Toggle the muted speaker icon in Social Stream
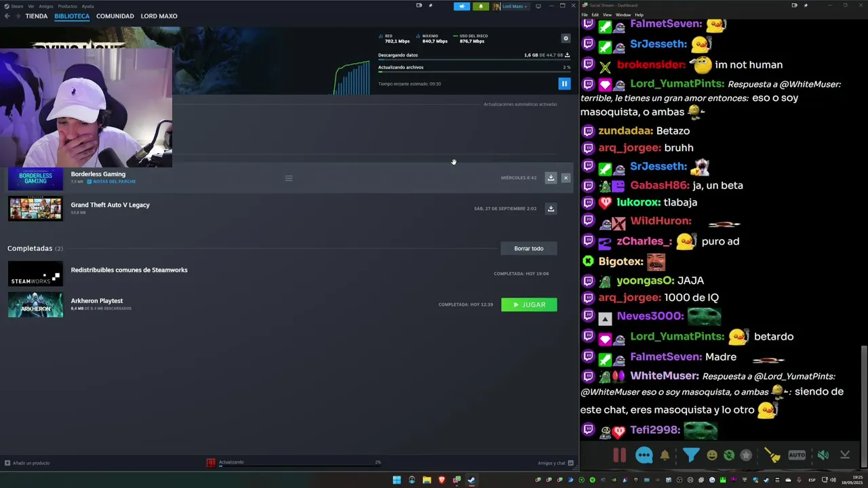868x488 pixels. pos(823,455)
